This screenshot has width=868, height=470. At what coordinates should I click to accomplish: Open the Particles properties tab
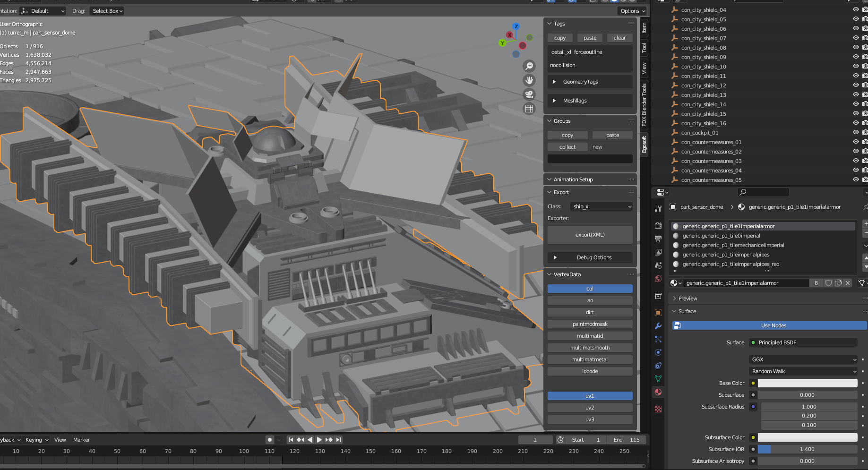coord(658,339)
